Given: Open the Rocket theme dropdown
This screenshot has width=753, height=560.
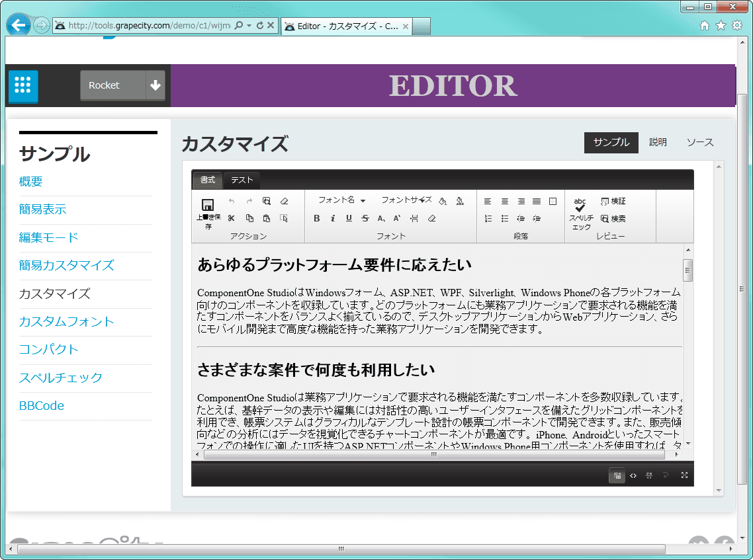Looking at the screenshot, I should (122, 85).
